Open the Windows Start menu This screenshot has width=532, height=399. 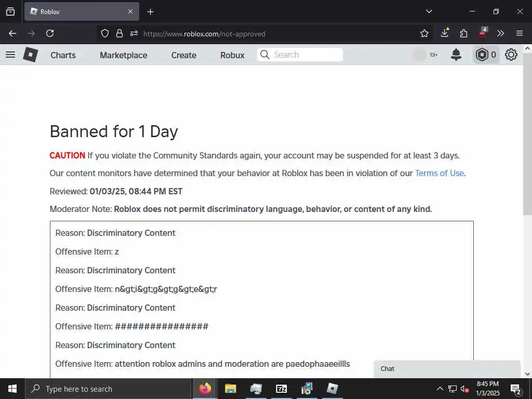pyautogui.click(x=12, y=389)
